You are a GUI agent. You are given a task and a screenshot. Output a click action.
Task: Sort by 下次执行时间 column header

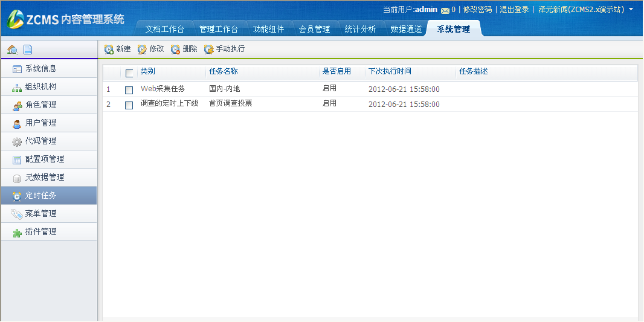(x=390, y=71)
